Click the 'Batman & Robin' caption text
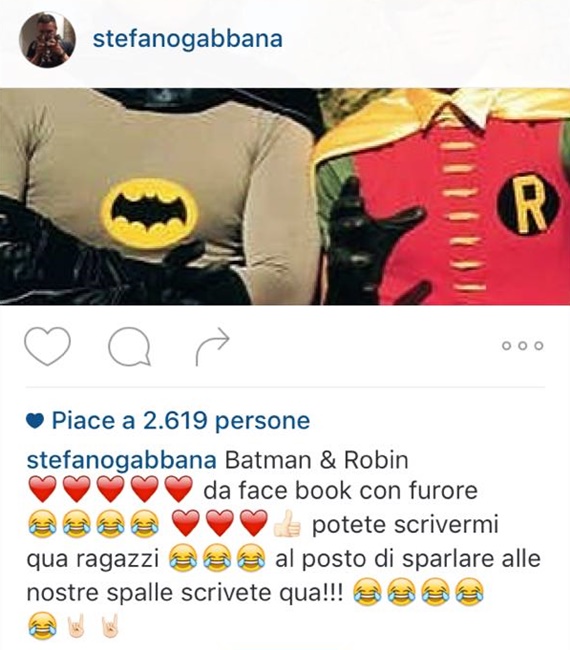 pyautogui.click(x=317, y=460)
